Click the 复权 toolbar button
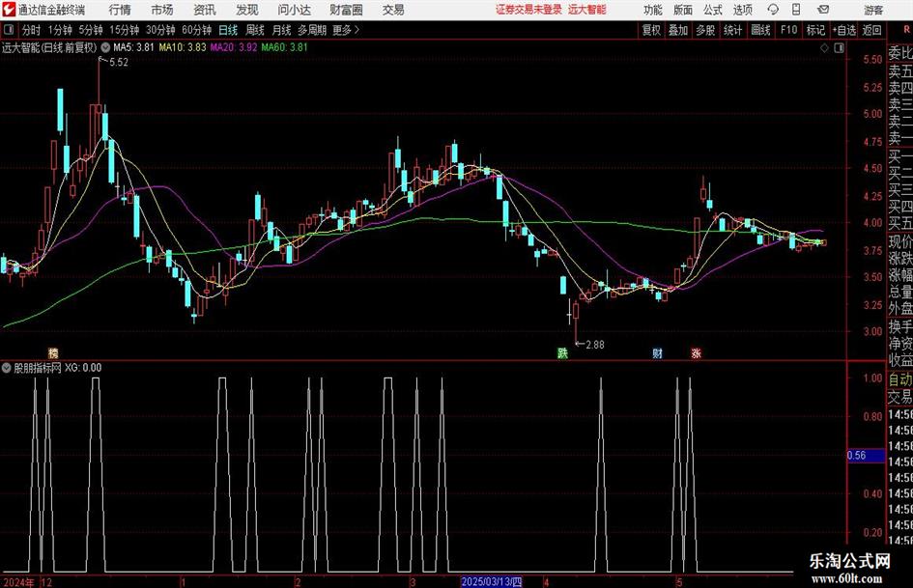This screenshot has height=588, width=913. click(x=651, y=30)
